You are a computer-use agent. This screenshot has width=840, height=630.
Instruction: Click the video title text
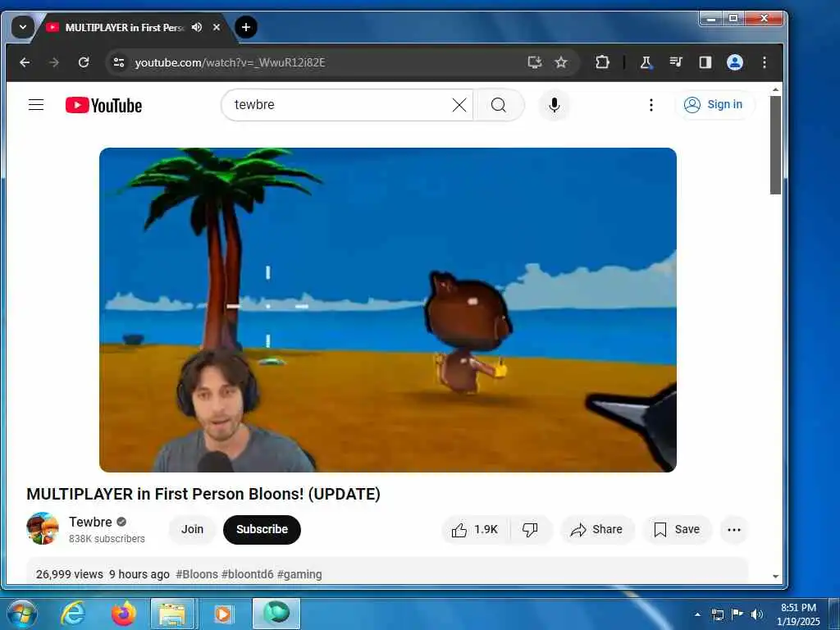click(x=203, y=494)
